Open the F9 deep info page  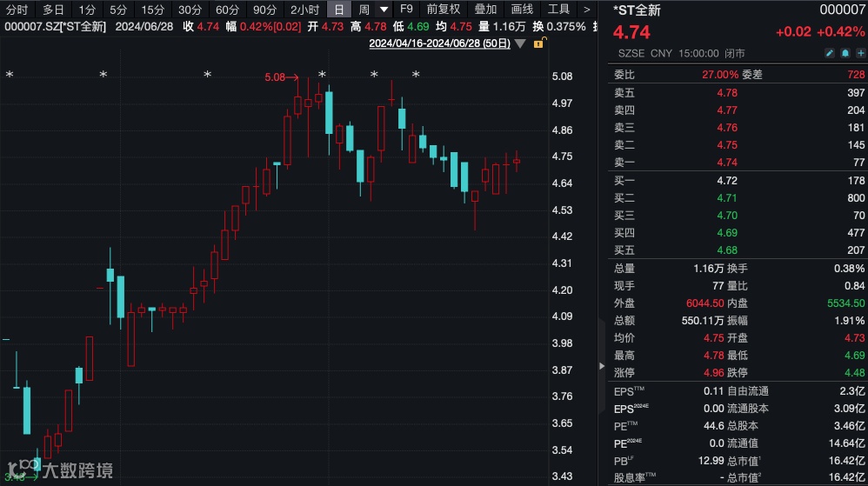(x=406, y=10)
